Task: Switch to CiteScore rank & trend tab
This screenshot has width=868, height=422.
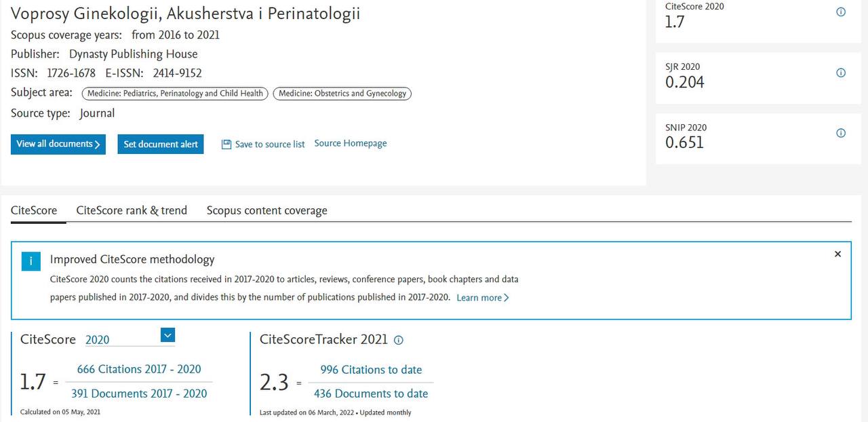Action: tap(132, 210)
